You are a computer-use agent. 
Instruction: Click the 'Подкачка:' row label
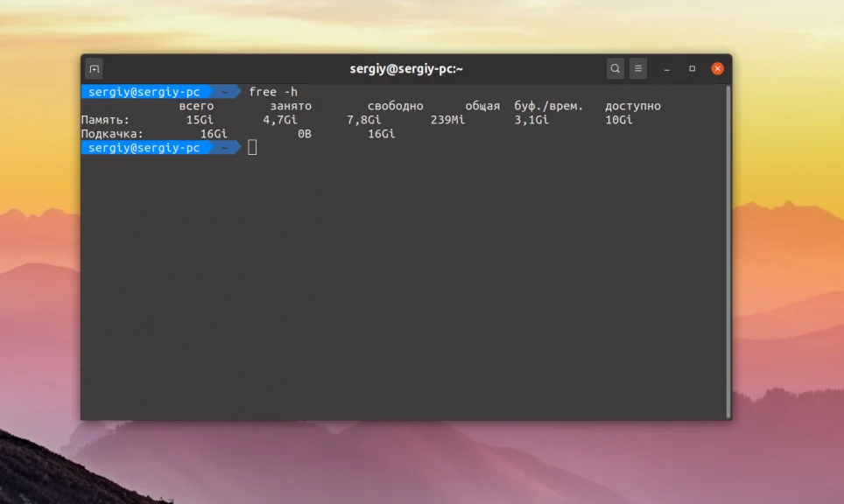coord(112,134)
